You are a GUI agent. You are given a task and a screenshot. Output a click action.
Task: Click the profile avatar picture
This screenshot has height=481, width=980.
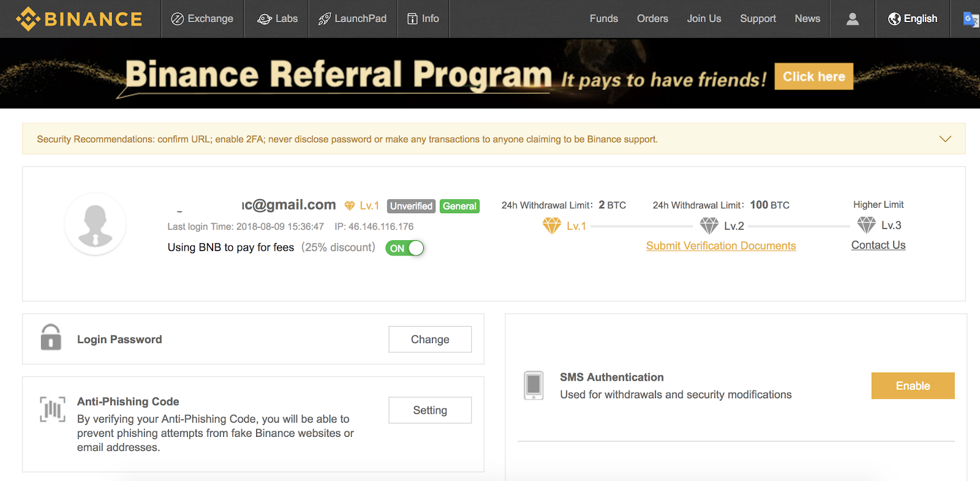point(95,224)
